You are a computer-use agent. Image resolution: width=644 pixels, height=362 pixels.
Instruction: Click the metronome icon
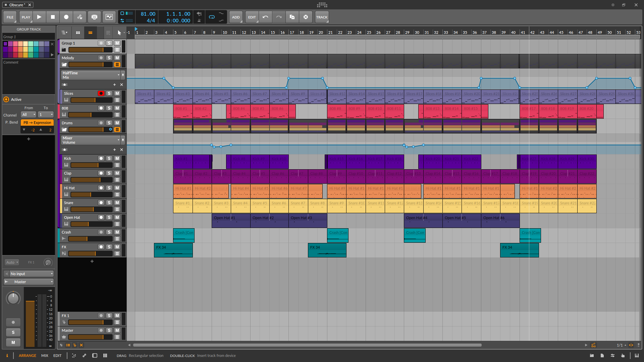(x=199, y=20)
